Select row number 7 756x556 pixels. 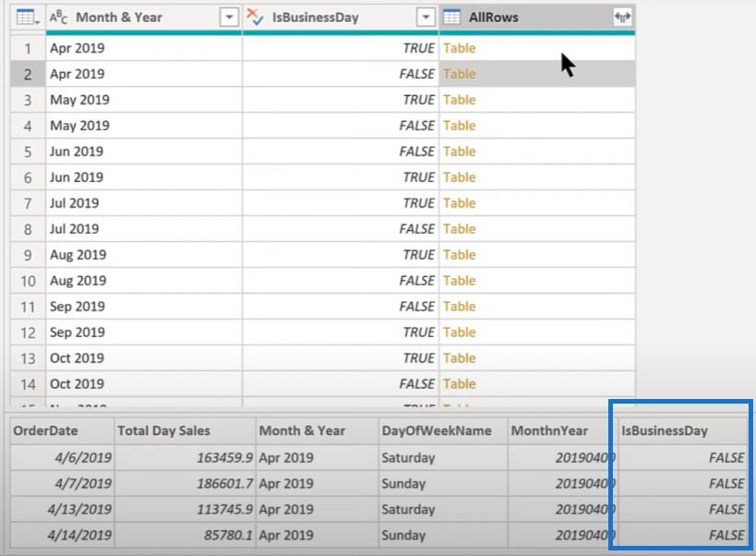28,203
